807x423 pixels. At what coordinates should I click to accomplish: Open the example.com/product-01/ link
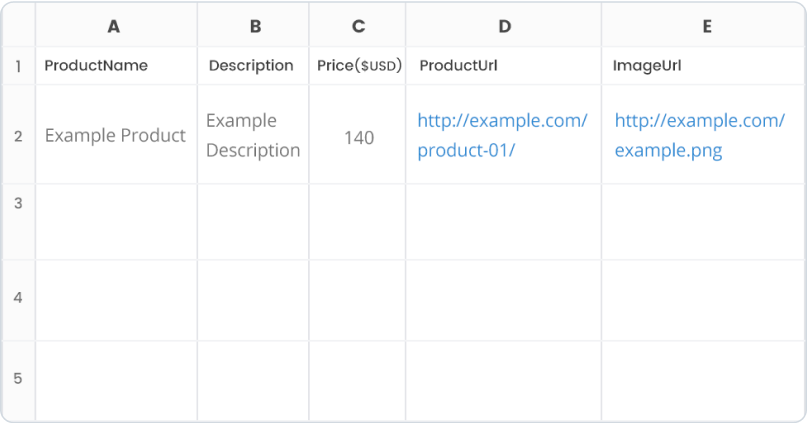(x=502, y=135)
